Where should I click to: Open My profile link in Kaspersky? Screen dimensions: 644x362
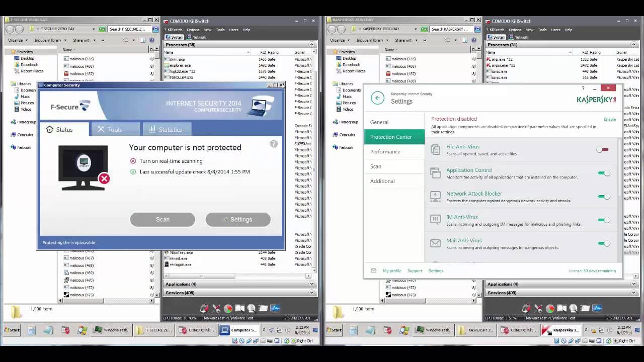(x=392, y=270)
